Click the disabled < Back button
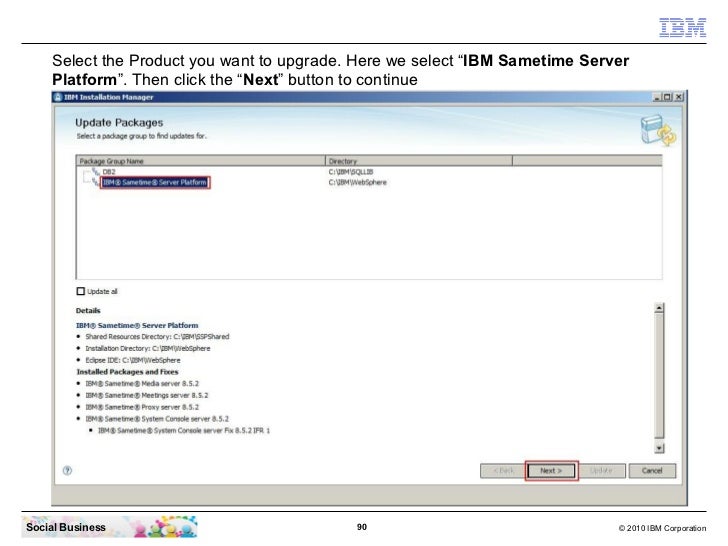The image size is (728, 546). pos(503,471)
